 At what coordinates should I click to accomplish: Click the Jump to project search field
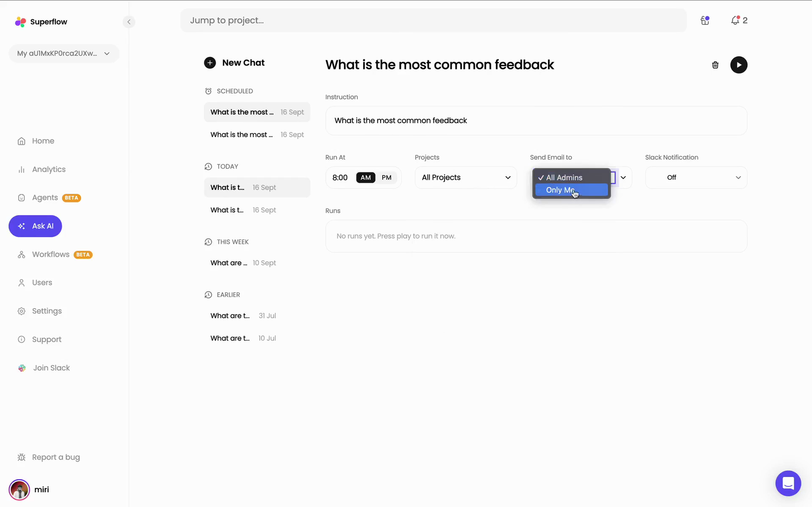pos(433,20)
